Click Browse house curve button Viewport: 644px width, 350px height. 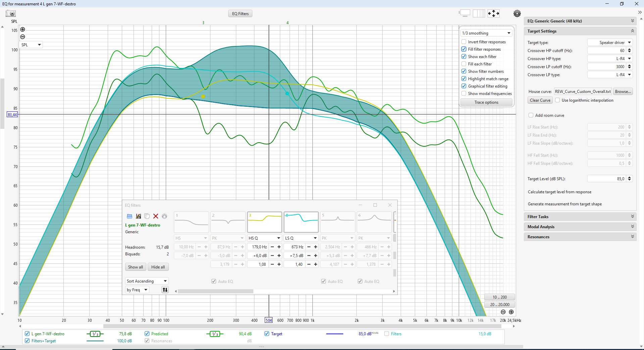pyautogui.click(x=623, y=91)
